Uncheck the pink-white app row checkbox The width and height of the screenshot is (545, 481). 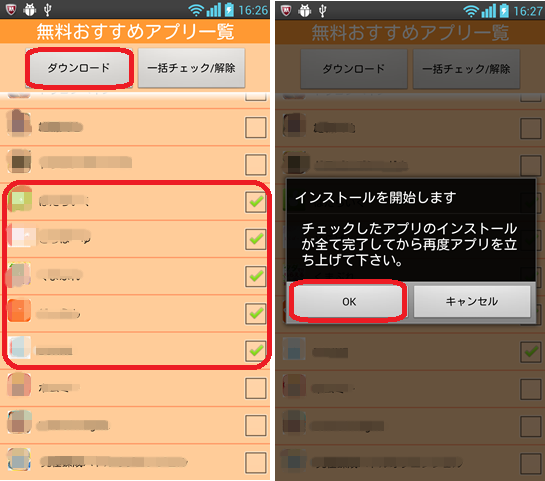coord(256,239)
